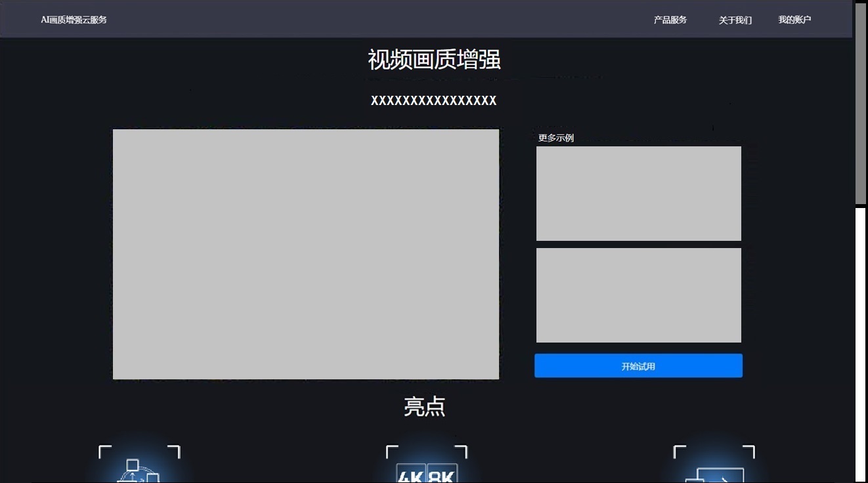Select the large main video preview
The height and width of the screenshot is (483, 868).
[x=306, y=254]
